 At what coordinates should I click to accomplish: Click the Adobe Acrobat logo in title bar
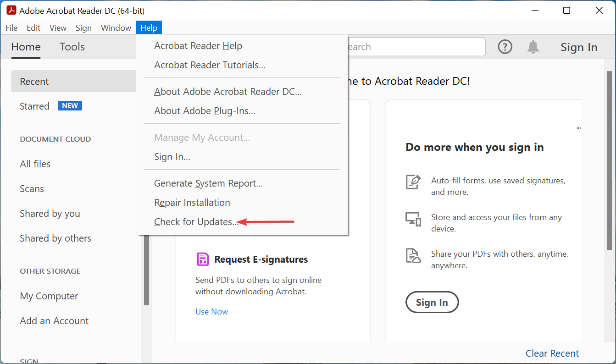(x=11, y=10)
